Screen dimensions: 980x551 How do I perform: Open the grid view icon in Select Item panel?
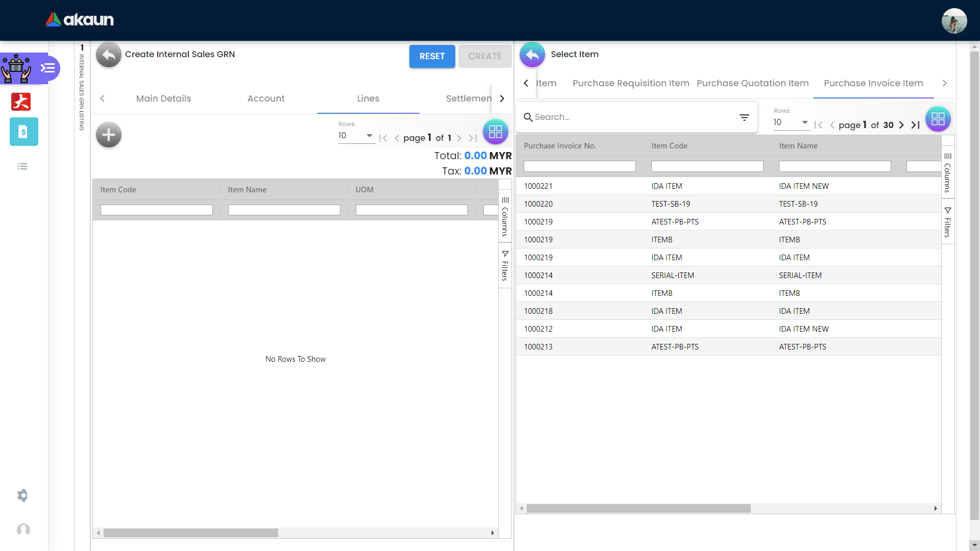coord(938,119)
